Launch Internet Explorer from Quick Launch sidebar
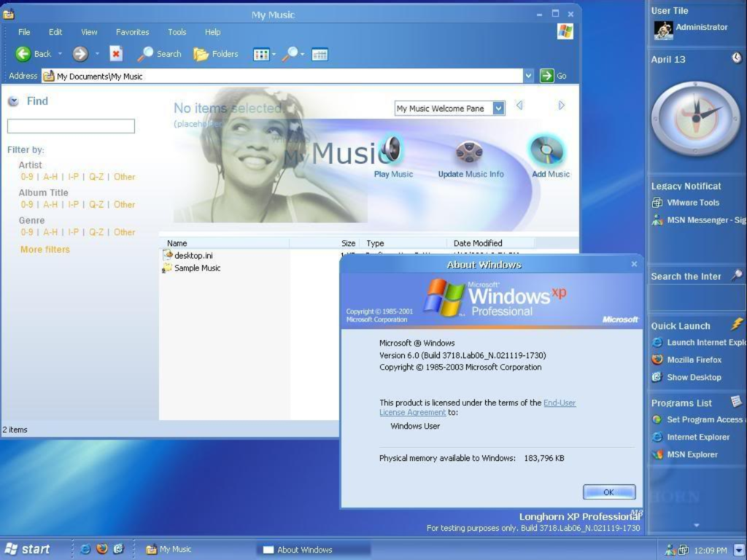 (x=698, y=343)
